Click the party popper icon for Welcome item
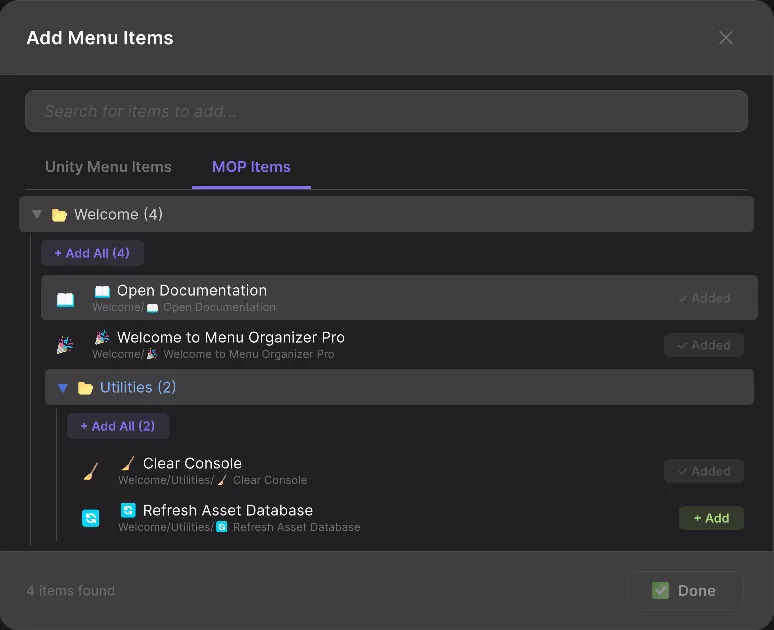This screenshot has width=774, height=630. coord(65,346)
